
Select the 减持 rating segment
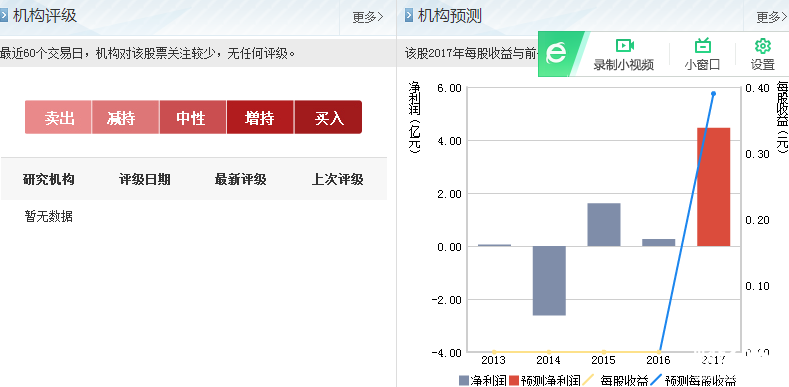click(125, 117)
